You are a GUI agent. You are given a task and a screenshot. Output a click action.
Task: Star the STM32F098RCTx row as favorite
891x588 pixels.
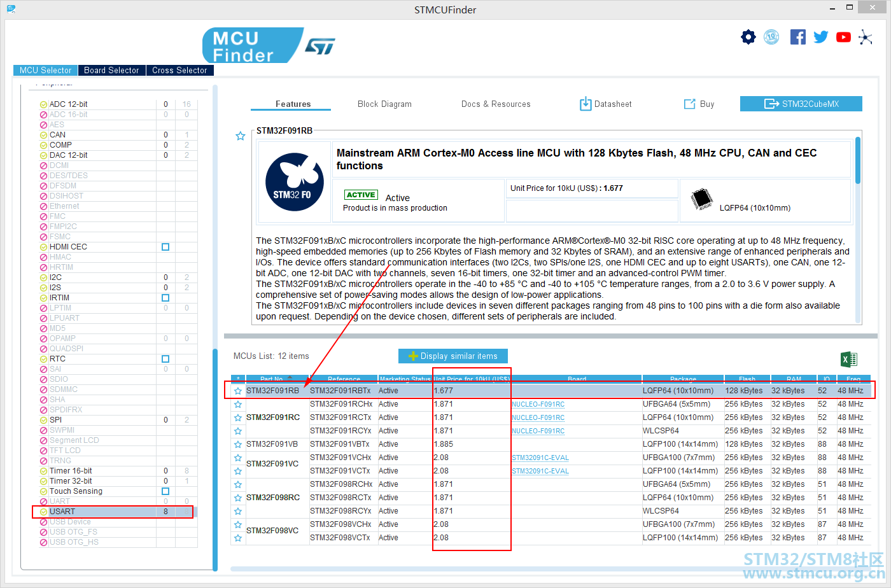[x=238, y=498]
